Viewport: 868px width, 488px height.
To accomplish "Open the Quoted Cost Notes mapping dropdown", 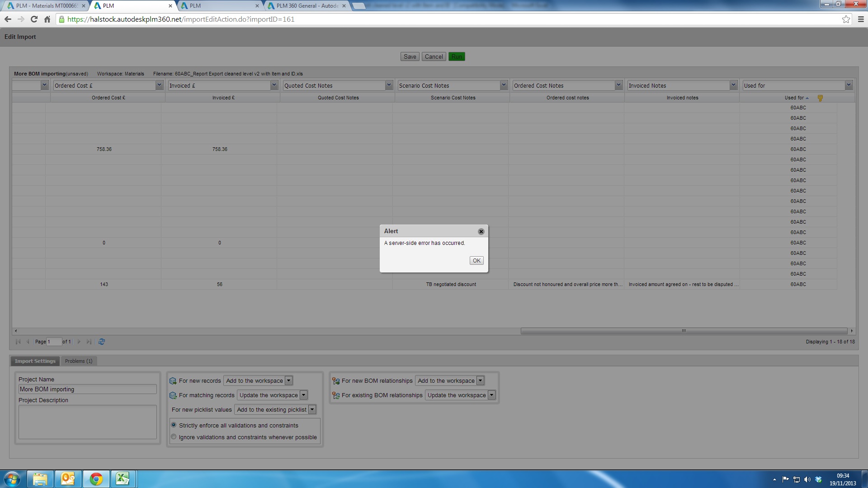I will [x=389, y=85].
